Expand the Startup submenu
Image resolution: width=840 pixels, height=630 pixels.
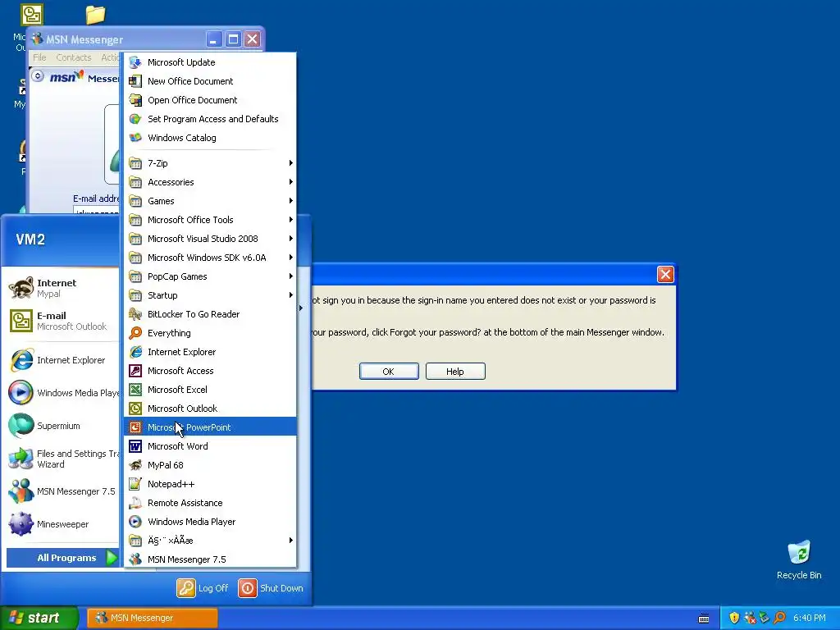click(210, 295)
